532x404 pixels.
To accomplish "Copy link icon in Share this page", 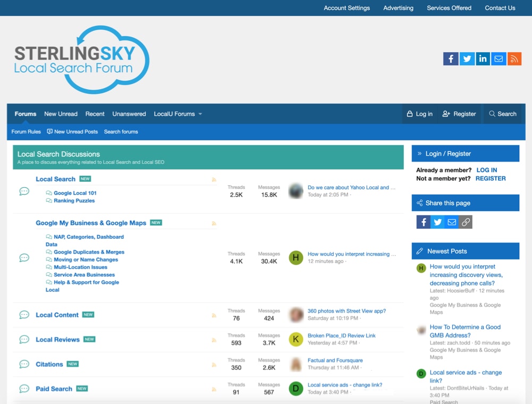I will [x=465, y=222].
